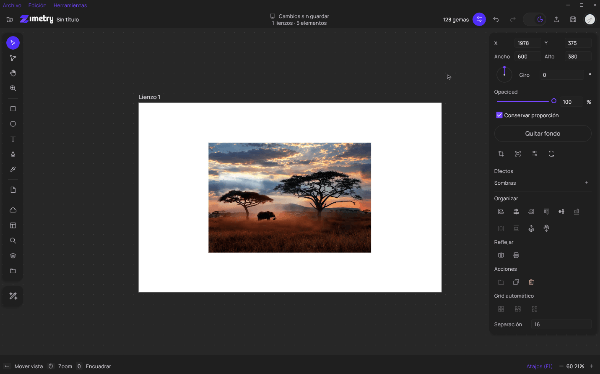Click the zoom percentage in status bar
Image resolution: width=600 pixels, height=374 pixels.
(x=575, y=366)
